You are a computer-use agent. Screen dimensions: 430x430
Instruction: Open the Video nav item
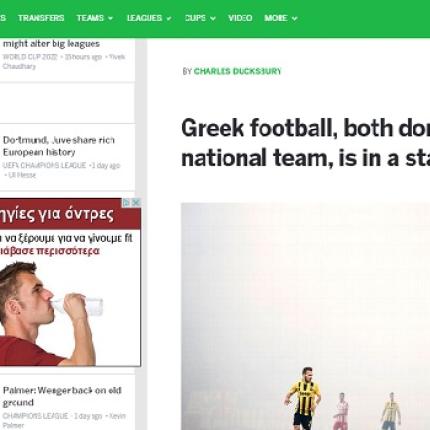(240, 18)
